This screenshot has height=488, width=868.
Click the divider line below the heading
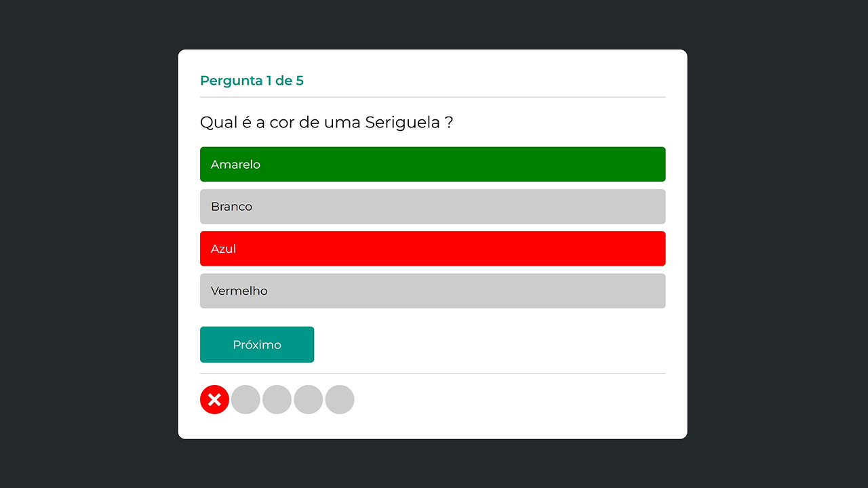pos(433,97)
